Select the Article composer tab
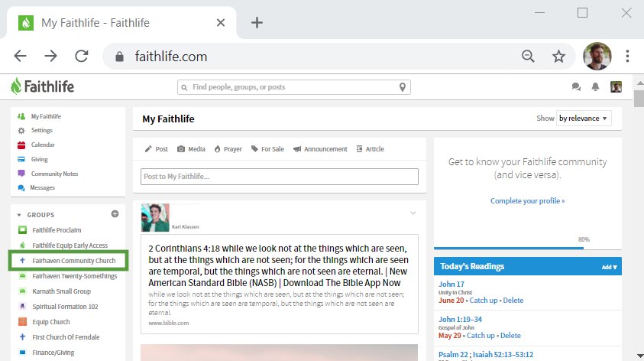Screen dimensions: 644x361 point(370,149)
